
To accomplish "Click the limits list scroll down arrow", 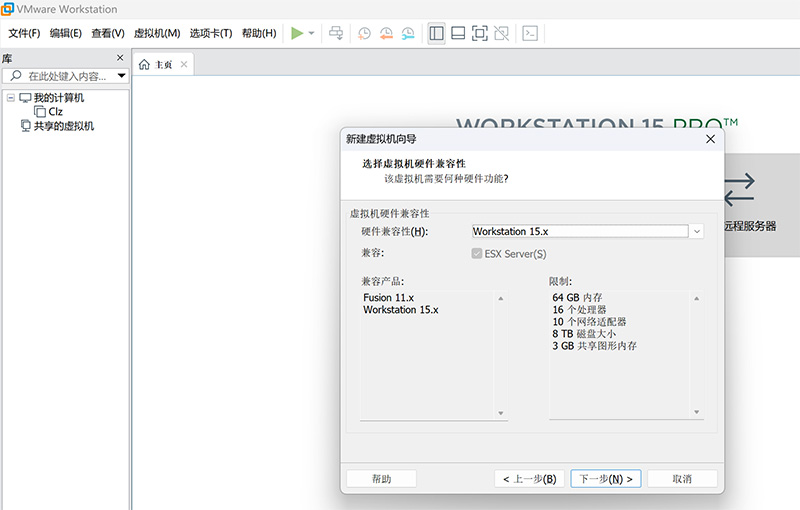I will 696,412.
